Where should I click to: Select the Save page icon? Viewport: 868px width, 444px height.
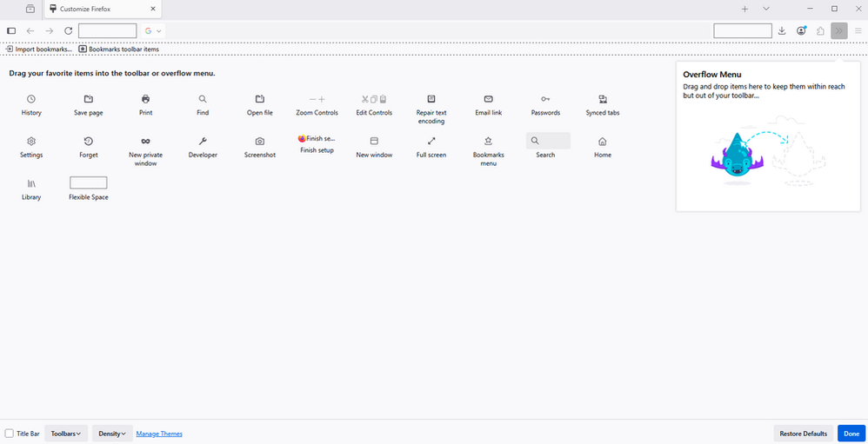tap(89, 99)
